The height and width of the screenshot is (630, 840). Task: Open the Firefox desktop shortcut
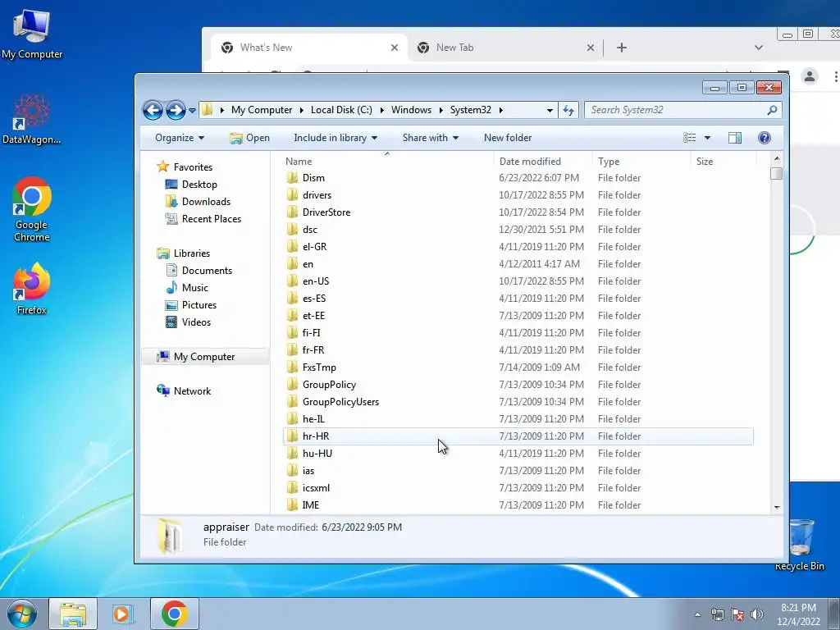pos(32,290)
